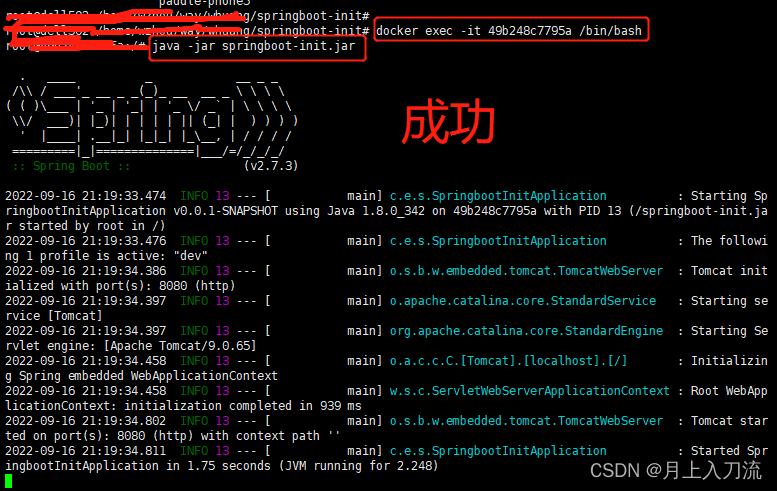Click the text 'rvice [Tomcat]'

coord(54,316)
